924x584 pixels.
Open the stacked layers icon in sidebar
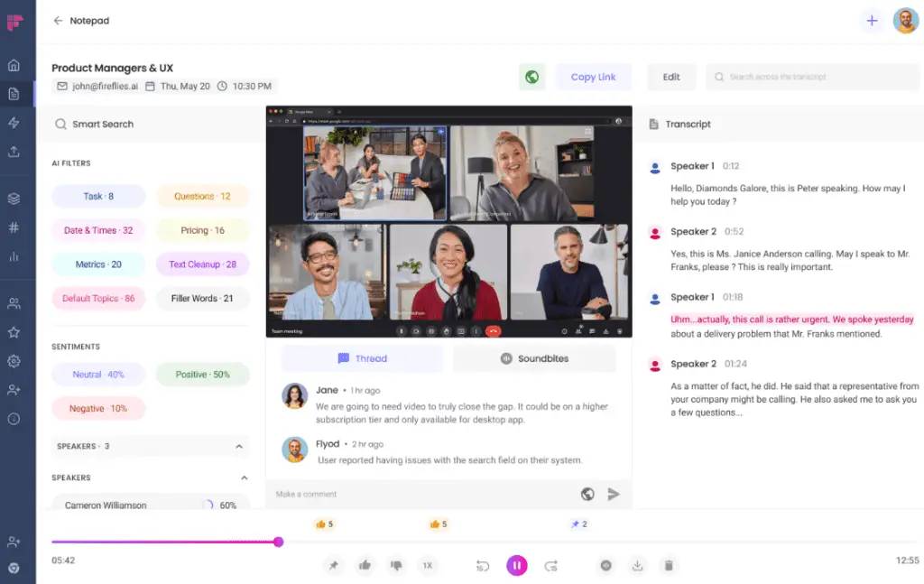point(14,199)
